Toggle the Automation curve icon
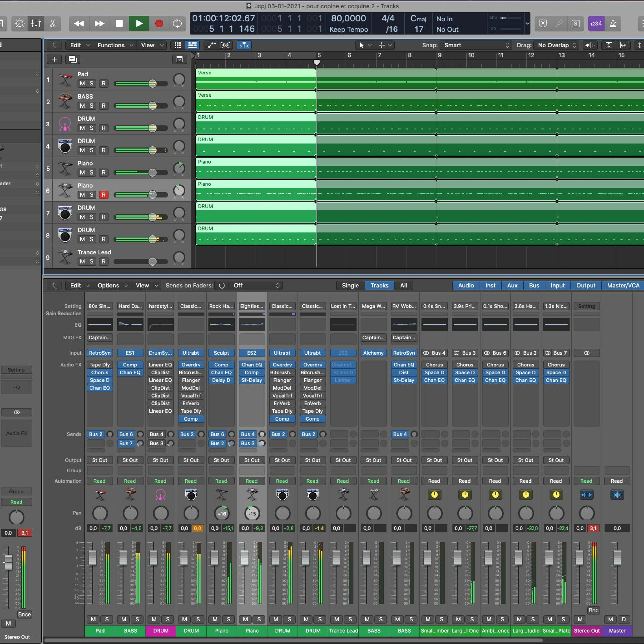644x644 pixels. (210, 45)
